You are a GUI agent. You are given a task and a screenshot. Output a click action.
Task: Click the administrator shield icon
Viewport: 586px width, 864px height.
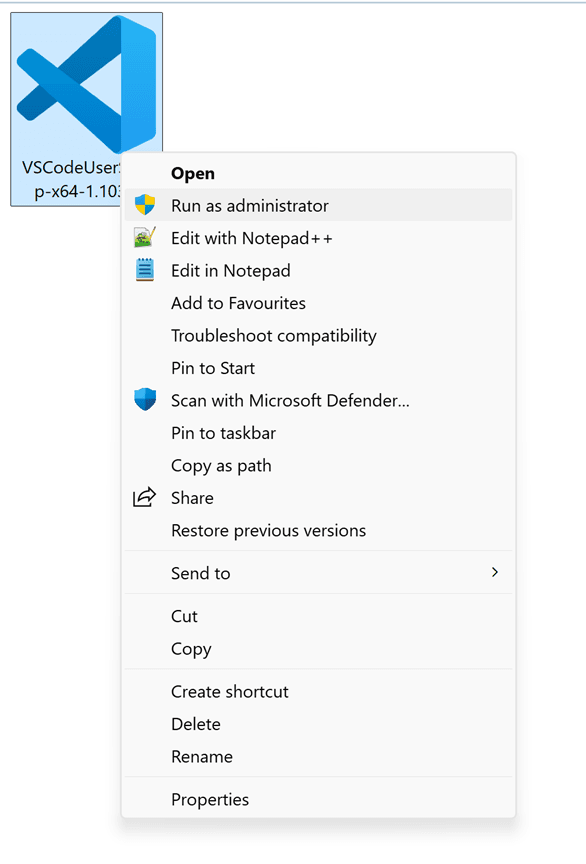pyautogui.click(x=145, y=205)
